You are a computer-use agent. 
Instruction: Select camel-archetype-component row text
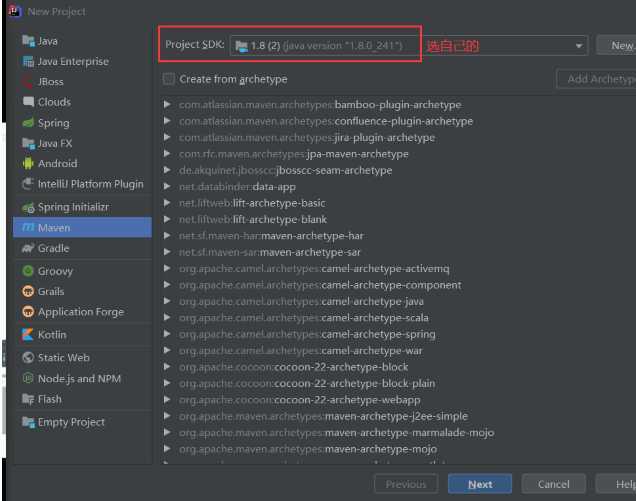coord(320,285)
